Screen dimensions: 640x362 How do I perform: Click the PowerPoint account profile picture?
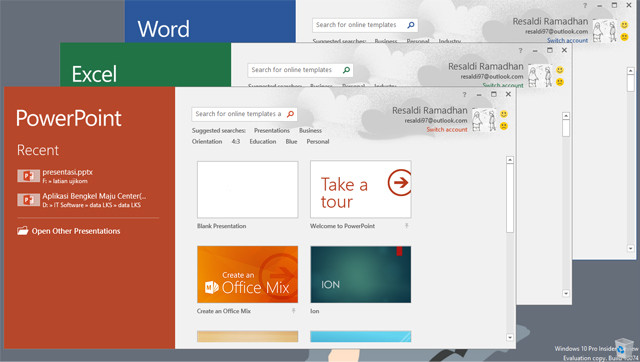pyautogui.click(x=484, y=120)
